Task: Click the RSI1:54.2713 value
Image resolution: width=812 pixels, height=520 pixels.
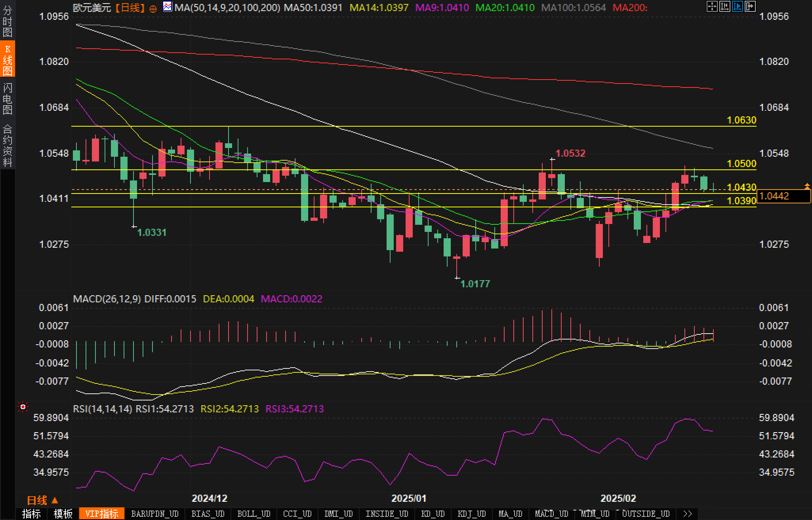Action: (165, 409)
